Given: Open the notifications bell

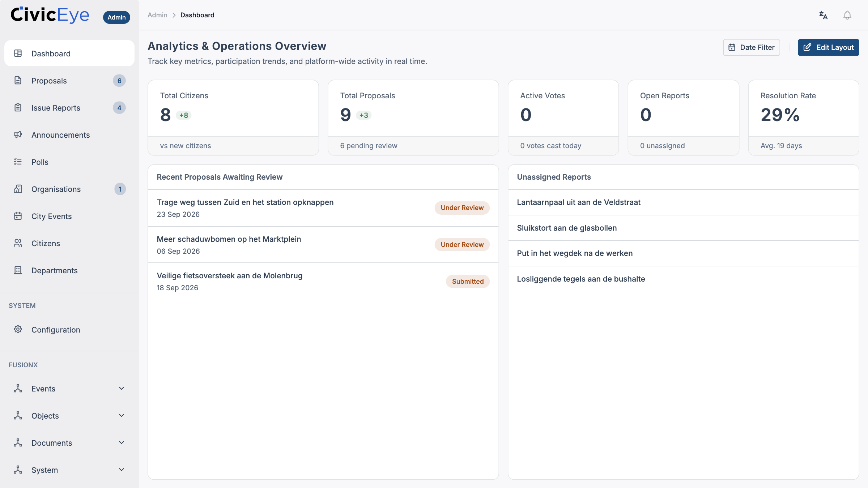Looking at the screenshot, I should (847, 15).
